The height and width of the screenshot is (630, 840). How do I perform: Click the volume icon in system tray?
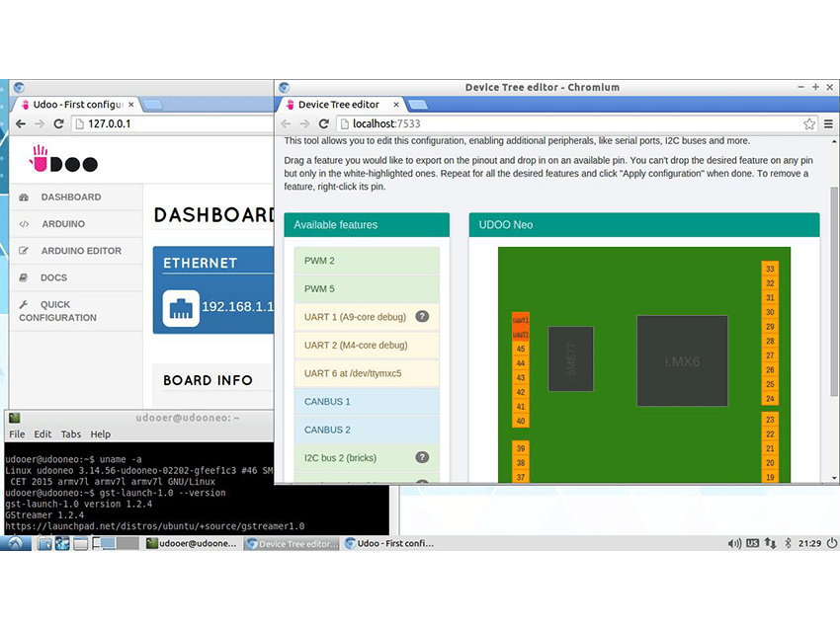(734, 543)
